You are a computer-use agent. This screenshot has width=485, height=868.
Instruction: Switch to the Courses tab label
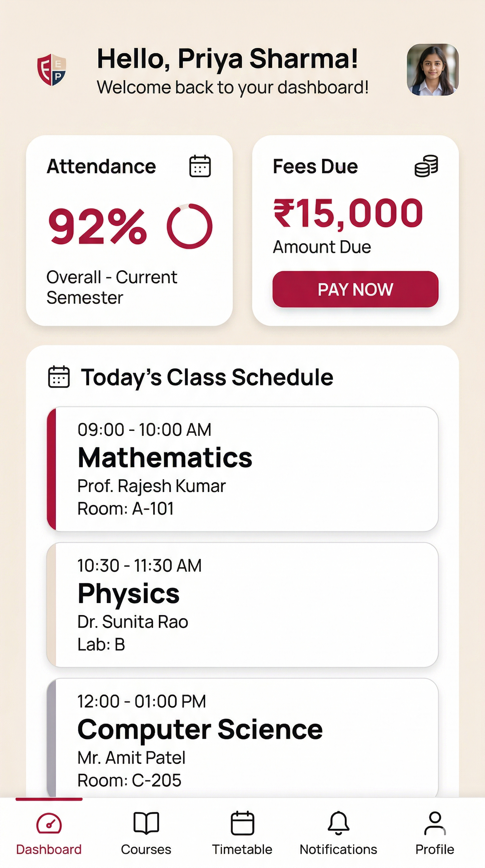pyautogui.click(x=146, y=850)
